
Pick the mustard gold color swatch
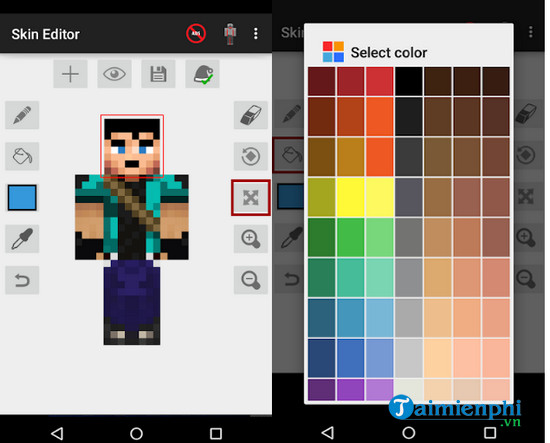[350, 157]
